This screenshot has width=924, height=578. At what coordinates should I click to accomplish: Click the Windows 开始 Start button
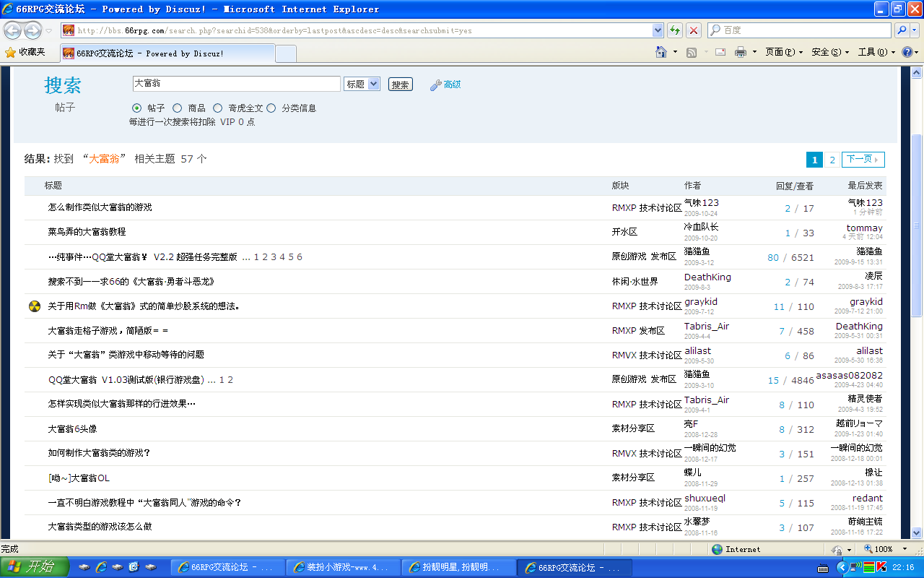[x=35, y=567]
